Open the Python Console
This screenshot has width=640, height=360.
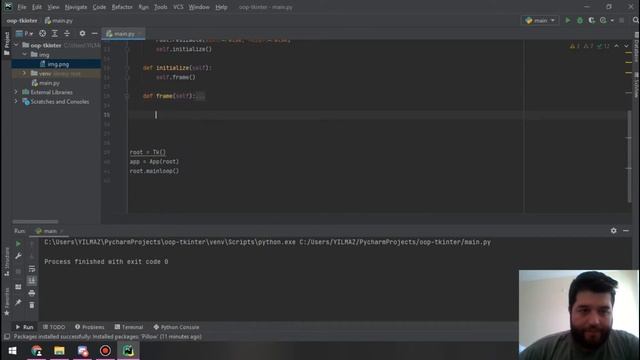[176, 327]
